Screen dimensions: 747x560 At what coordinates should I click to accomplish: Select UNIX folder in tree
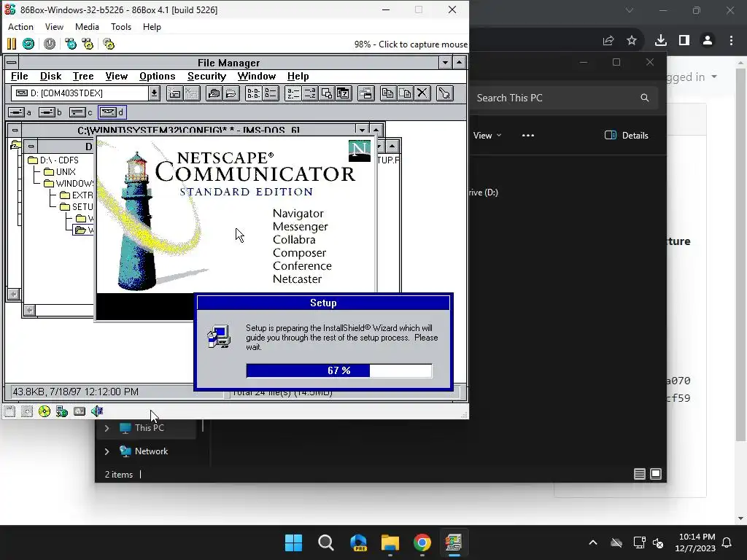coord(60,171)
